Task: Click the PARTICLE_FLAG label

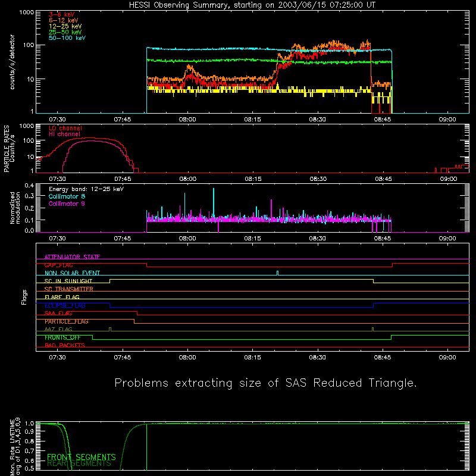Action: (x=67, y=321)
